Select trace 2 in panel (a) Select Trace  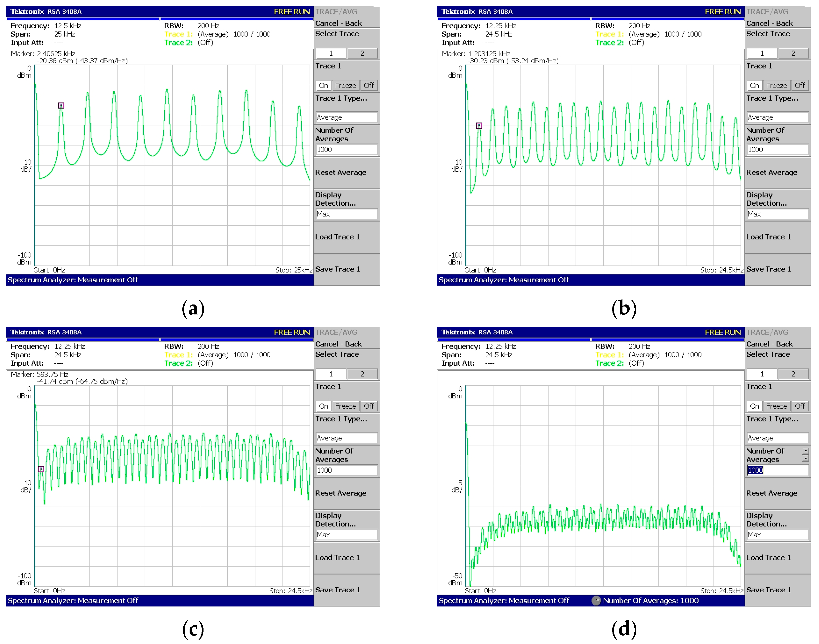click(362, 54)
